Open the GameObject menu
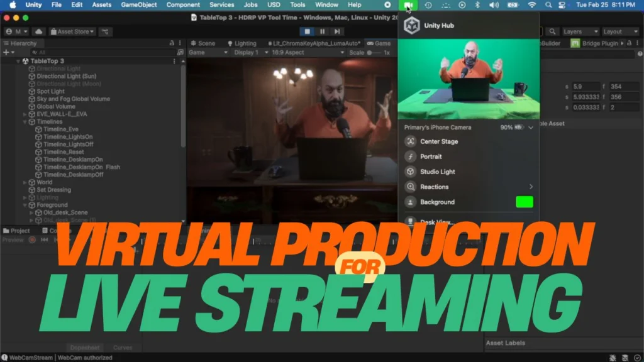The width and height of the screenshot is (644, 362). (139, 5)
